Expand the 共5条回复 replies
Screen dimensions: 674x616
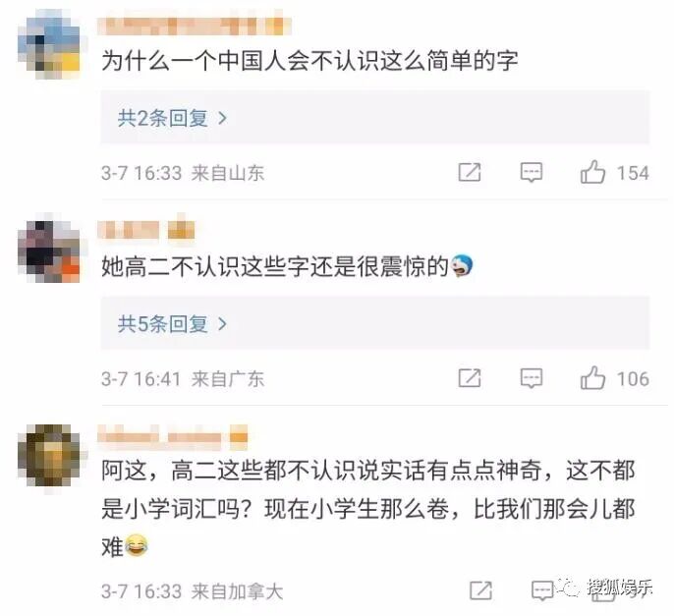point(375,323)
